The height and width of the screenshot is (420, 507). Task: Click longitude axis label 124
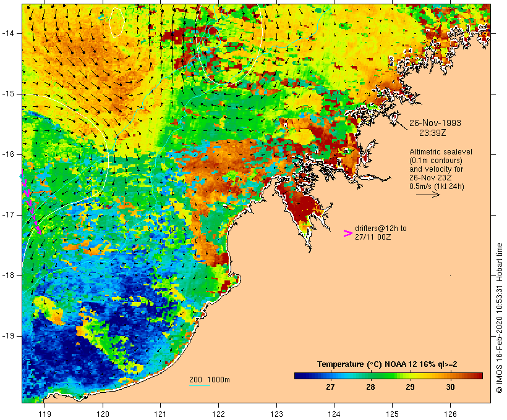pos(334,414)
